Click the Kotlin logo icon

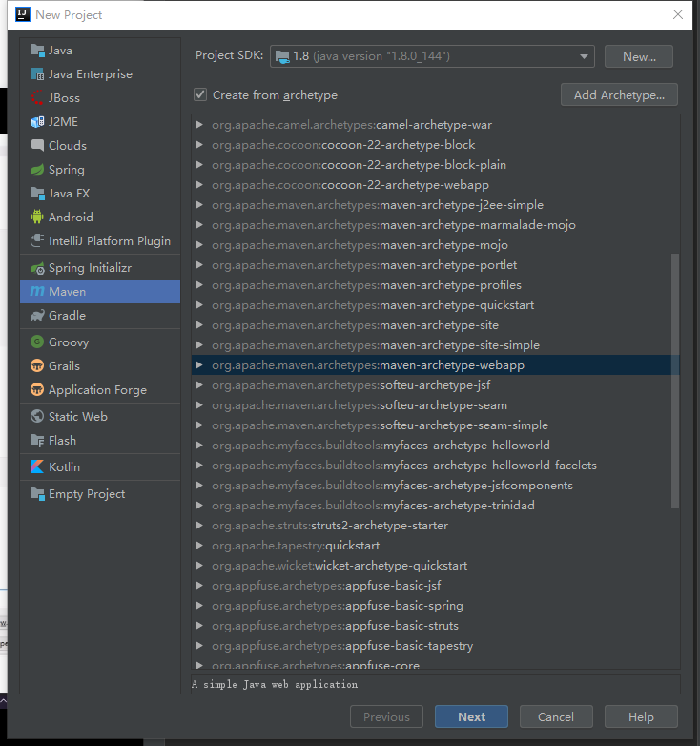[x=37, y=466]
